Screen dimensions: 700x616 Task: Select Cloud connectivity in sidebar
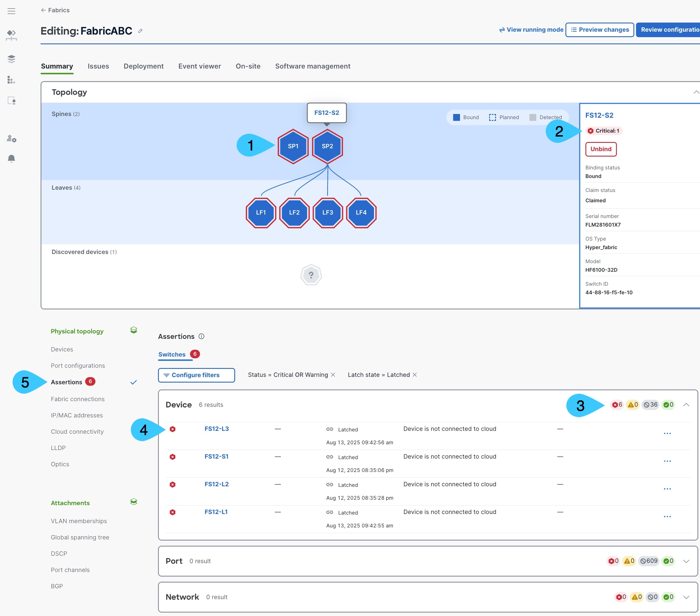click(x=77, y=431)
